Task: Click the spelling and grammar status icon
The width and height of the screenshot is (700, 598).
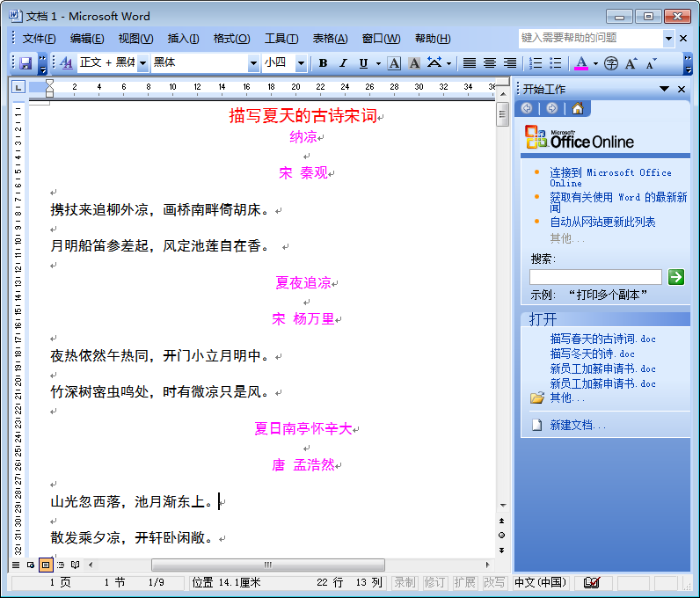Action: tap(592, 582)
